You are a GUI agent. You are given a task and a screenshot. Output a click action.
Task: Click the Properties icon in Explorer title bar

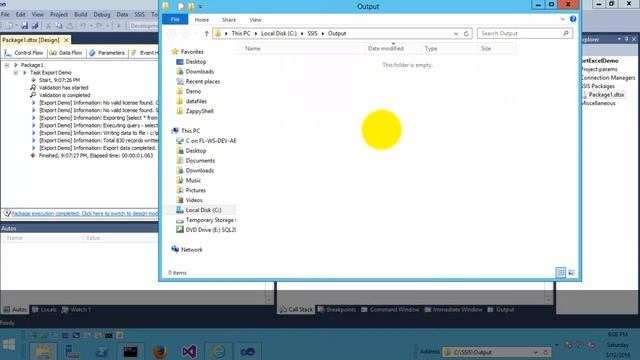tap(181, 7)
